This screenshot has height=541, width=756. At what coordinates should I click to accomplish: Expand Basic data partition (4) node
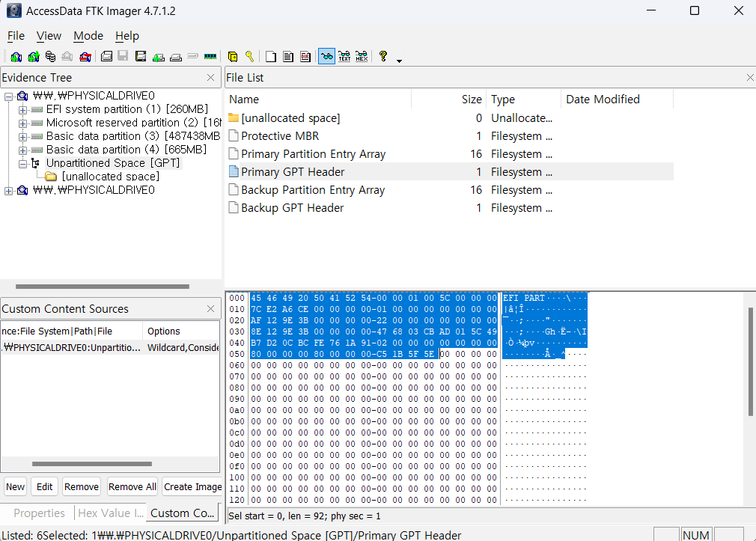[x=22, y=150]
